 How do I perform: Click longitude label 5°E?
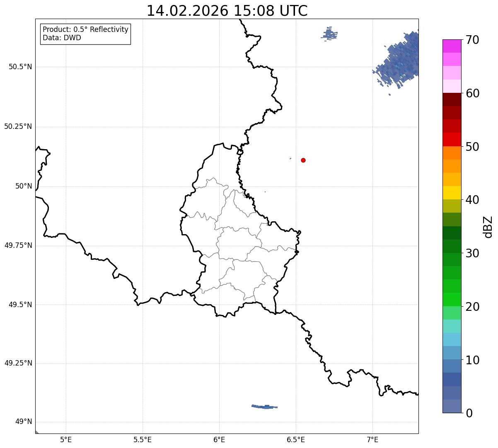(x=66, y=440)
